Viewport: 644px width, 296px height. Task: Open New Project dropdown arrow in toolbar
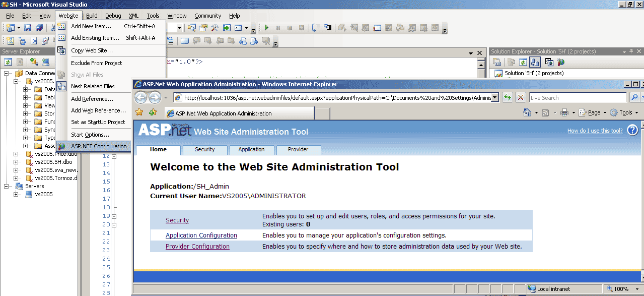(x=19, y=28)
